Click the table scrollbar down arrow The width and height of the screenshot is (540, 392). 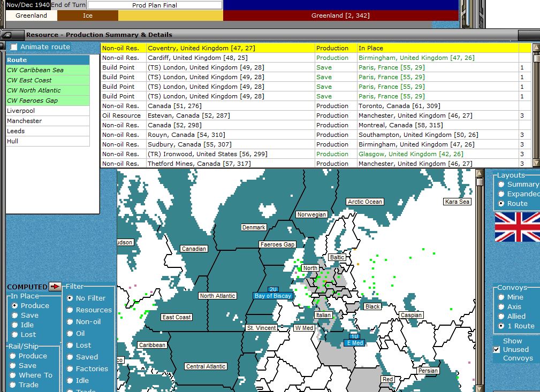(536, 163)
